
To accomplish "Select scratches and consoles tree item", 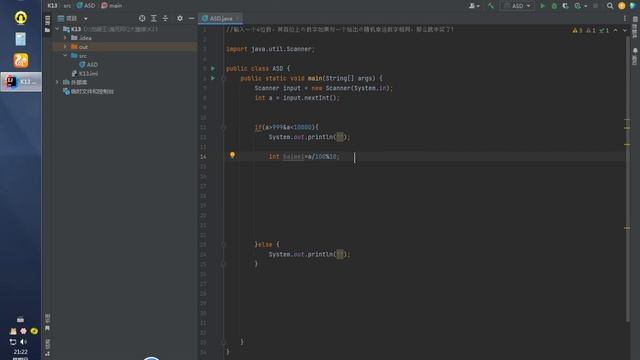I will 89,91.
